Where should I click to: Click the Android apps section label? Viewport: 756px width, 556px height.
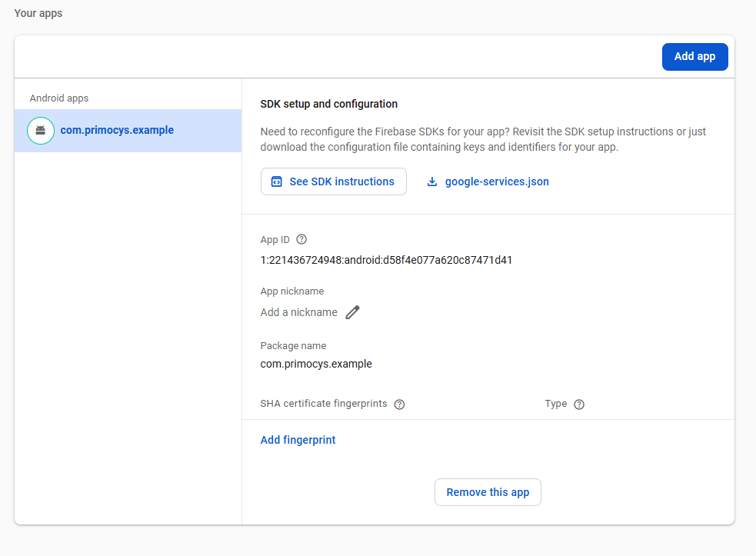59,98
